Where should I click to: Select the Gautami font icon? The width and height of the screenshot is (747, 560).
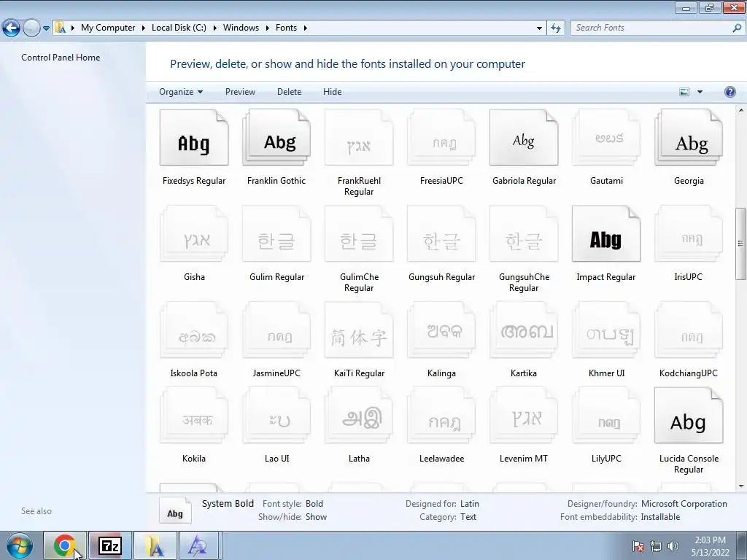pyautogui.click(x=606, y=138)
